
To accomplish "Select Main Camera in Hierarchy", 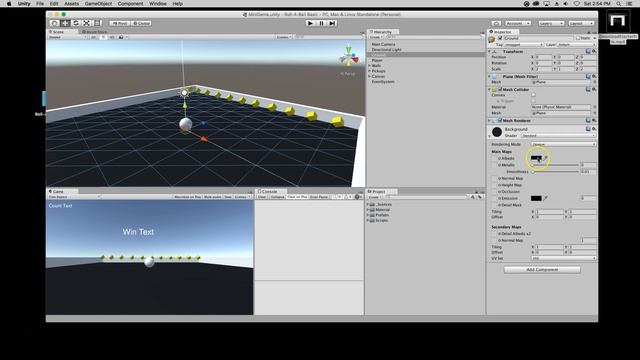I will click(383, 44).
